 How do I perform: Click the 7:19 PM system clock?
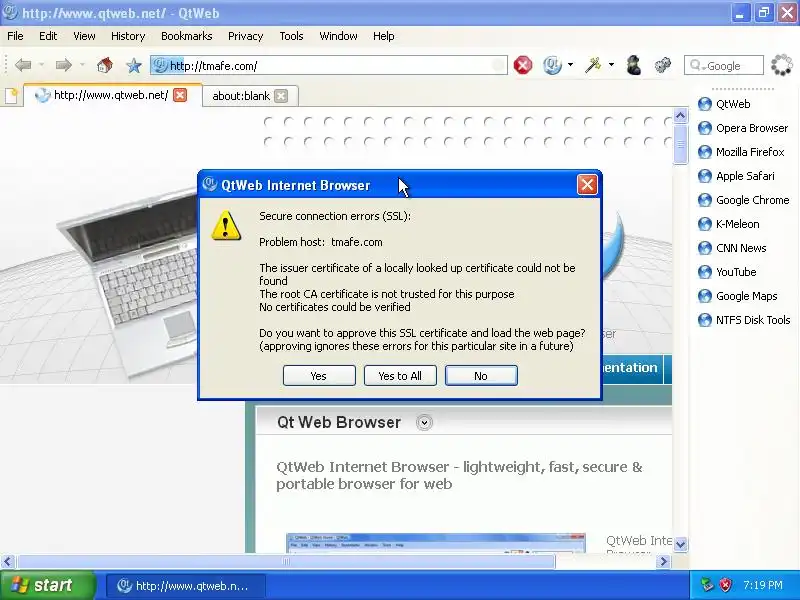[763, 585]
